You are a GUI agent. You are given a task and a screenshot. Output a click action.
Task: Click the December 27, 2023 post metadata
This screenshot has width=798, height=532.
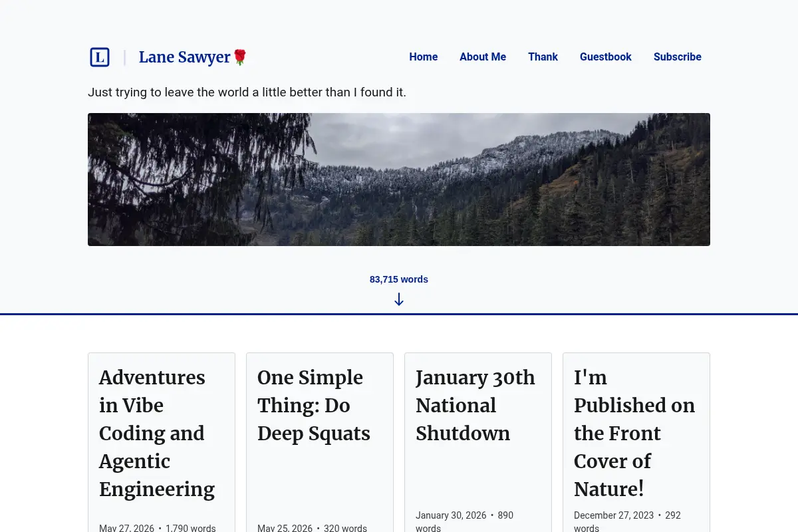coord(627,521)
